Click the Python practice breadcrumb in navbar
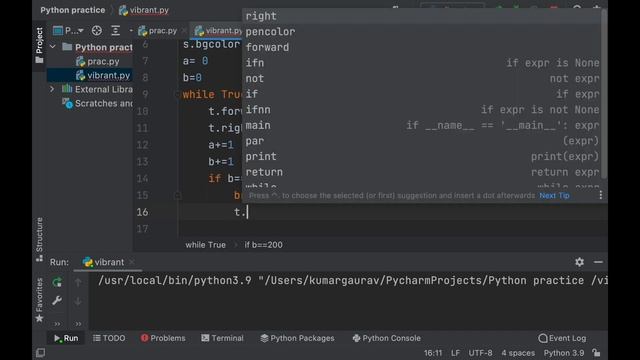 coord(73,10)
